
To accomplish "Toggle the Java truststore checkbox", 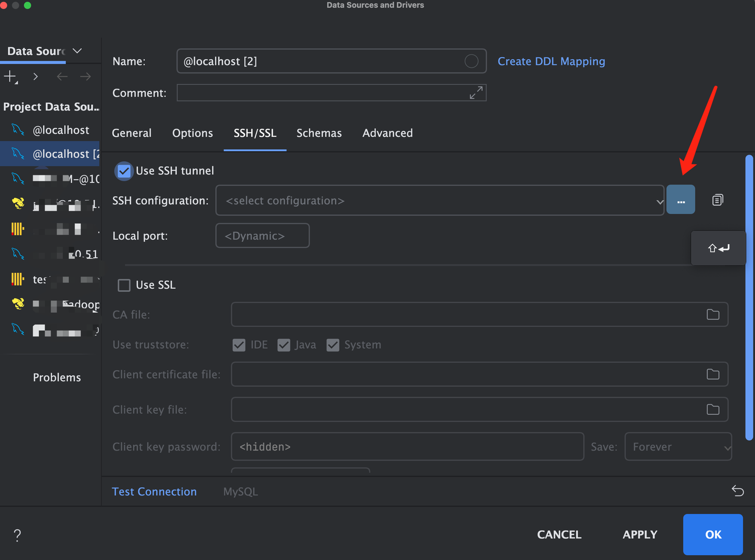I will click(x=284, y=345).
